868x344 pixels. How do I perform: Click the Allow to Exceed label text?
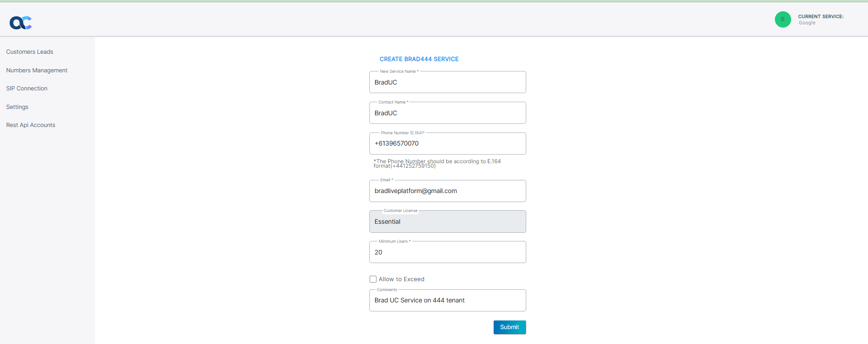401,279
